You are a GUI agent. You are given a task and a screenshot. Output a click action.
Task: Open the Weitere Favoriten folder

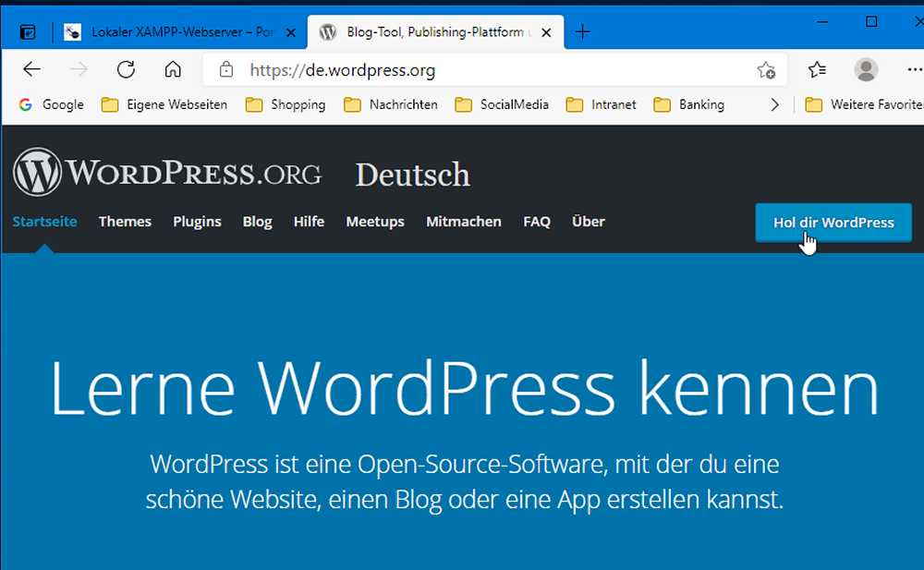tap(864, 105)
